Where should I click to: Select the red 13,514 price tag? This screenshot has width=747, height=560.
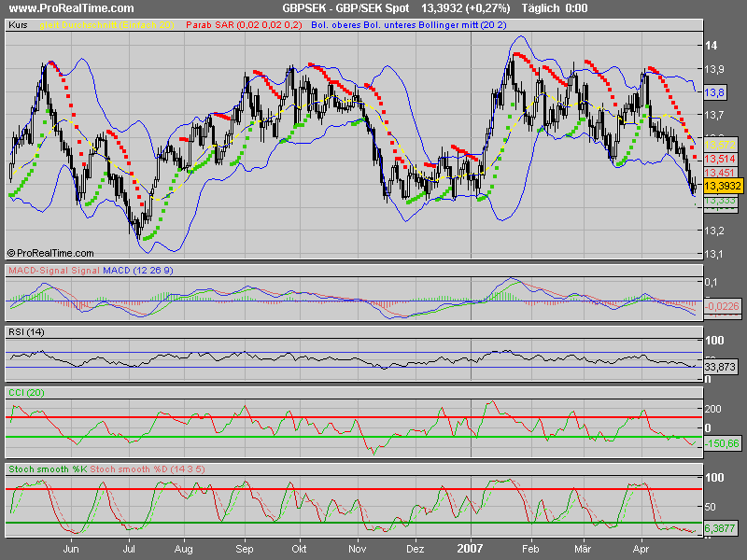pos(720,159)
